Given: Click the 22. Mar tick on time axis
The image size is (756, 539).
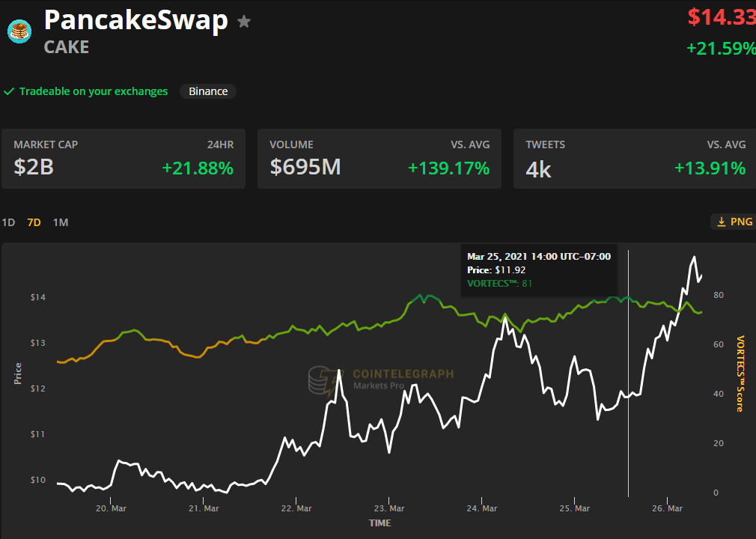Looking at the screenshot, I should [x=296, y=508].
